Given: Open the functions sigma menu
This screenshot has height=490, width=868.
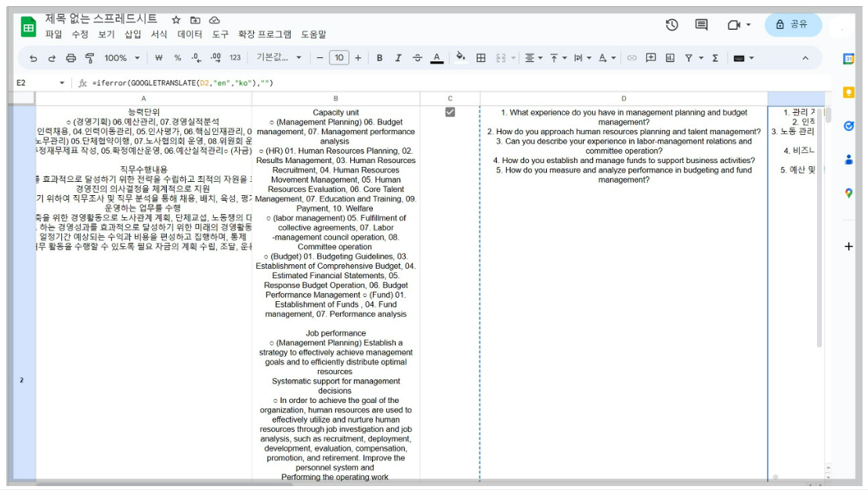Looking at the screenshot, I should tap(715, 58).
